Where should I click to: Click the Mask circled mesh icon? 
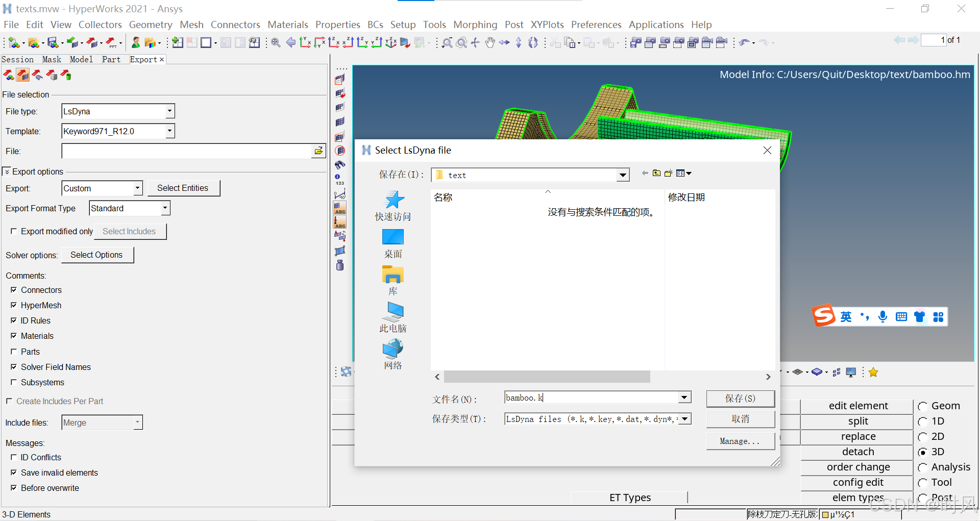click(340, 151)
